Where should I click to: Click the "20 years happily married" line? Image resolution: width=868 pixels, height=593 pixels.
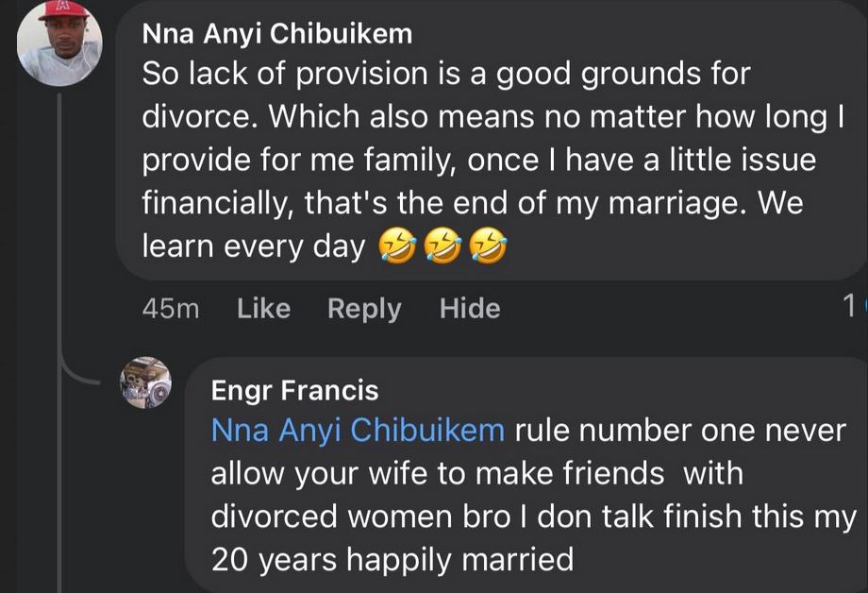[x=392, y=559]
